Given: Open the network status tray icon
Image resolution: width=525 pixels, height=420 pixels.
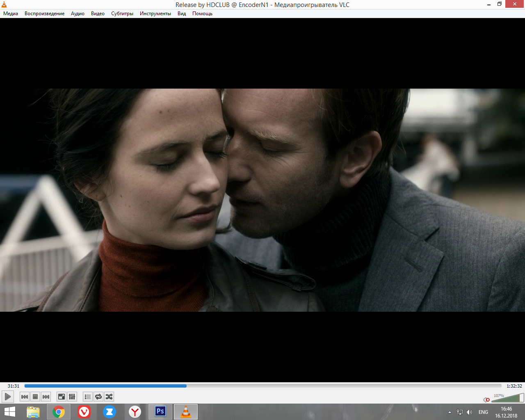Looking at the screenshot, I should click(460, 412).
